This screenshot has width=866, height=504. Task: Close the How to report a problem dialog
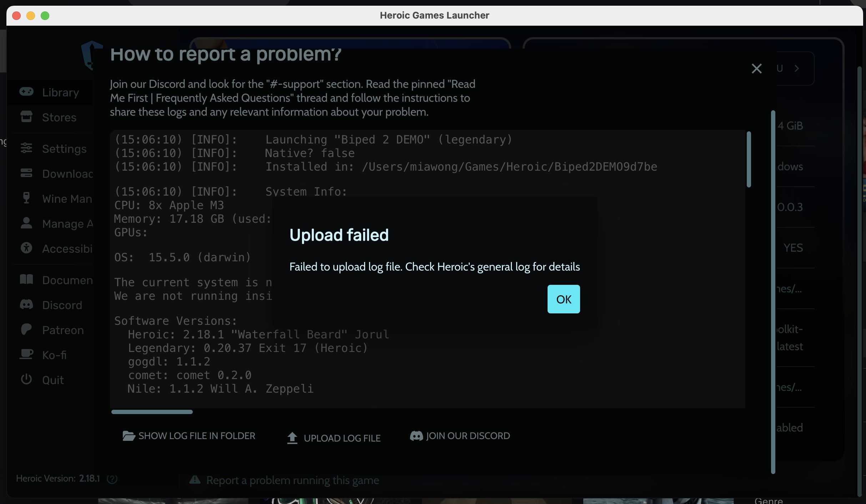point(757,68)
